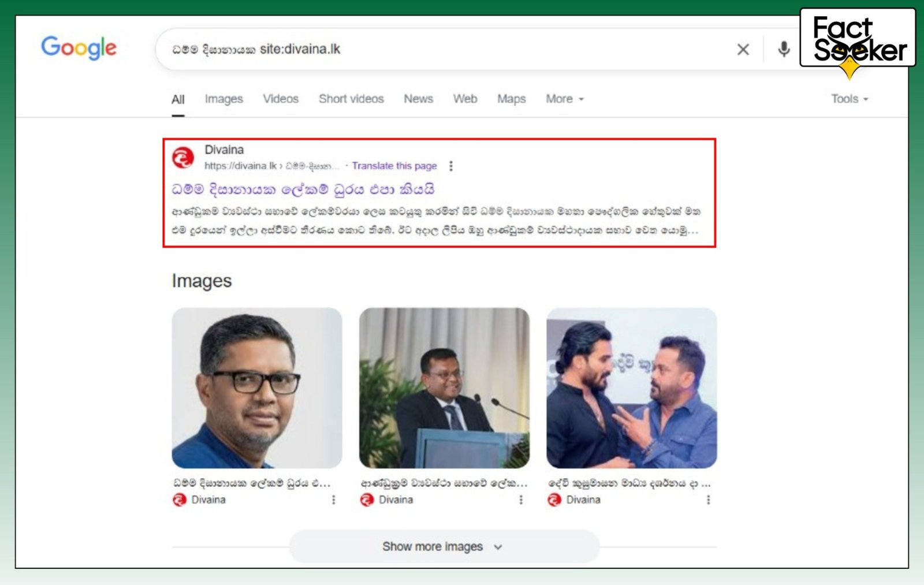The width and height of the screenshot is (924, 585).
Task: Open thumbnail of man speaking at podium
Action: coord(444,388)
